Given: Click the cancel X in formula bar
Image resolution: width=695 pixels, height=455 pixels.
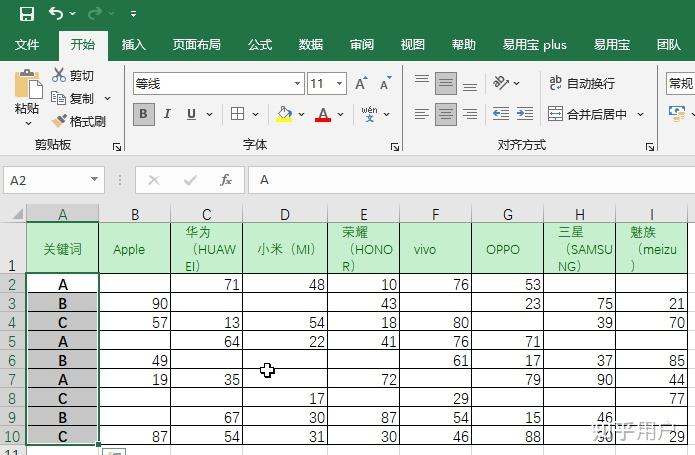Looking at the screenshot, I should (154, 180).
